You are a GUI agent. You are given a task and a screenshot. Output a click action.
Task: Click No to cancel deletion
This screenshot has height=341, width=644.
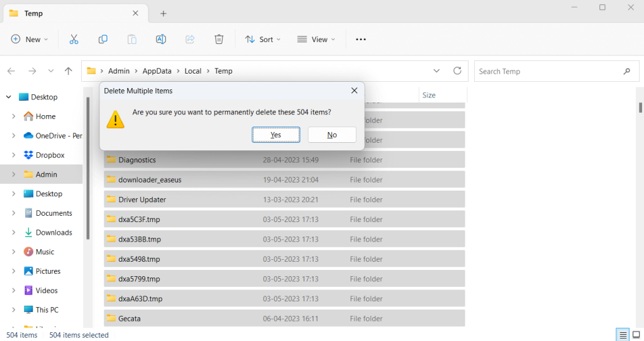[332, 135]
